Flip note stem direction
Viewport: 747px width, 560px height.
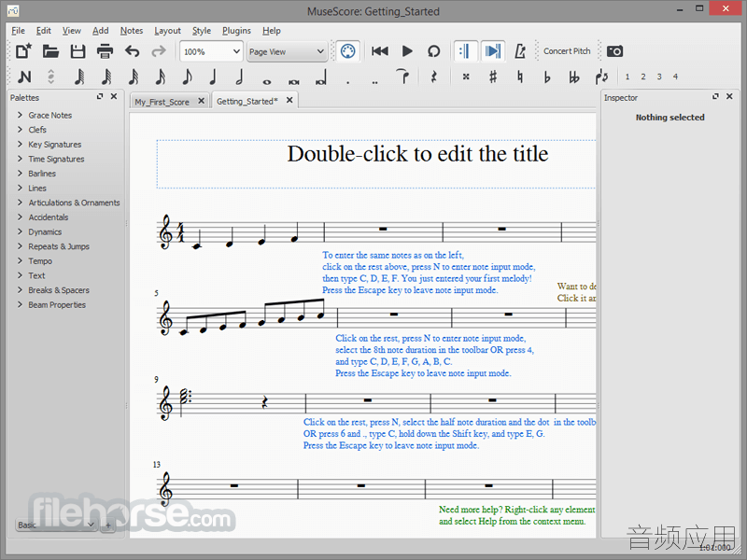601,77
